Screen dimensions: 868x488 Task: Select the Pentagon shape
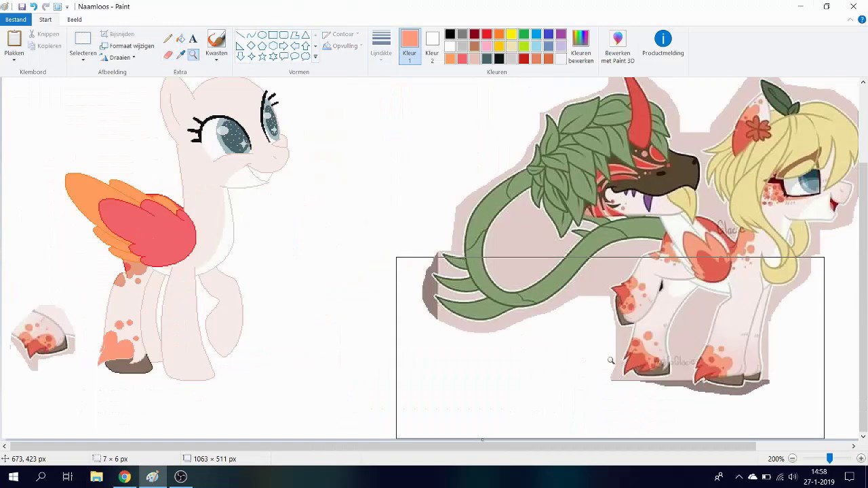262,46
